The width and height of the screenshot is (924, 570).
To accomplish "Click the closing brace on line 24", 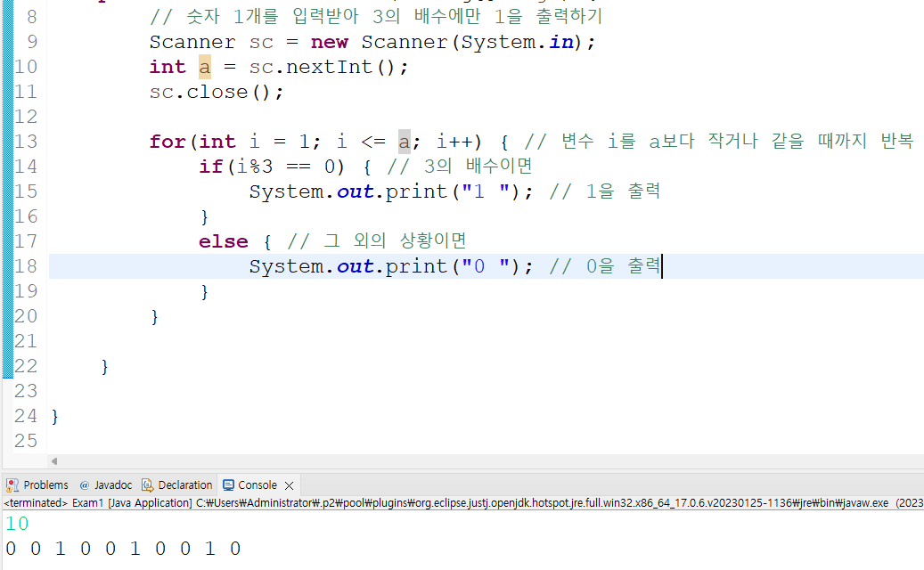I will (55, 417).
